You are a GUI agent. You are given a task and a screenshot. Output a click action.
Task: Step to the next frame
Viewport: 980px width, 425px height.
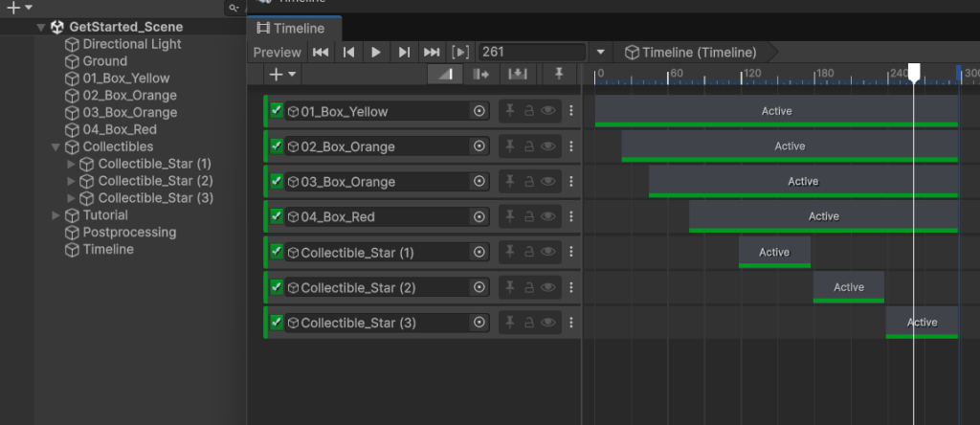pos(404,53)
